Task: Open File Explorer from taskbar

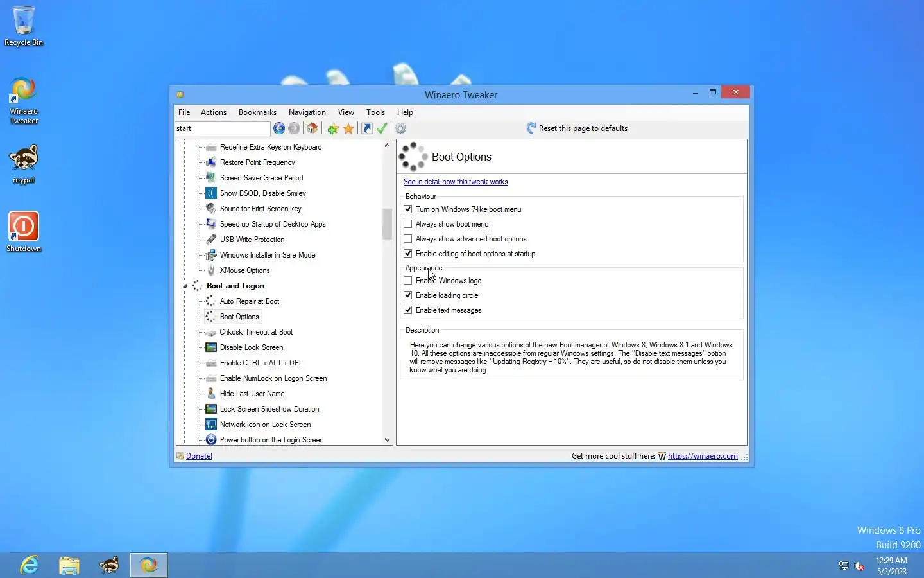Action: point(69,565)
